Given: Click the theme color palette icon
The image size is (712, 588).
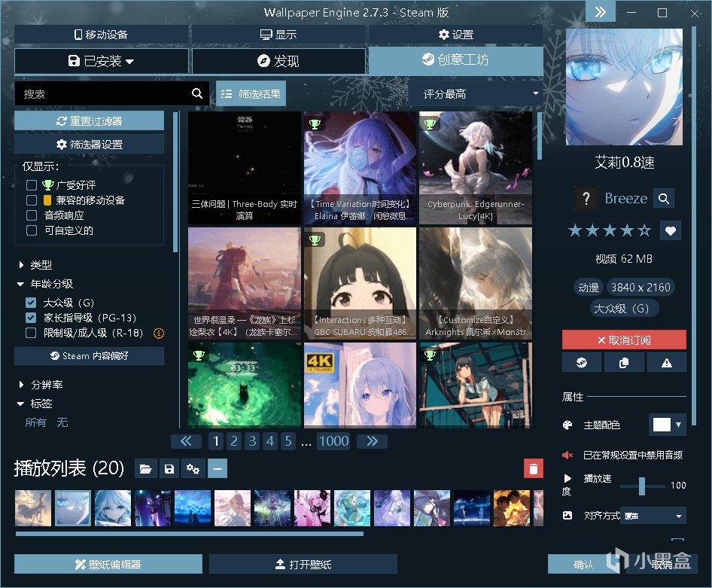Looking at the screenshot, I should (x=567, y=425).
